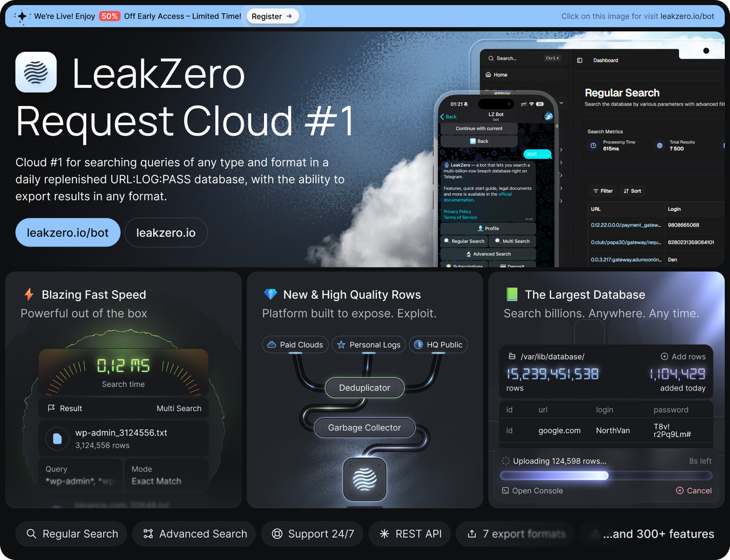This screenshot has width=730, height=560.
Task: Click the REST API feature pill
Action: [x=411, y=534]
